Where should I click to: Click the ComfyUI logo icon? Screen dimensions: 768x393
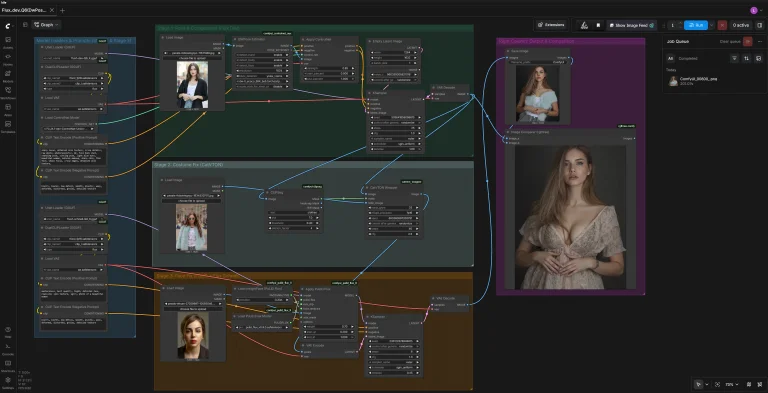point(8,25)
